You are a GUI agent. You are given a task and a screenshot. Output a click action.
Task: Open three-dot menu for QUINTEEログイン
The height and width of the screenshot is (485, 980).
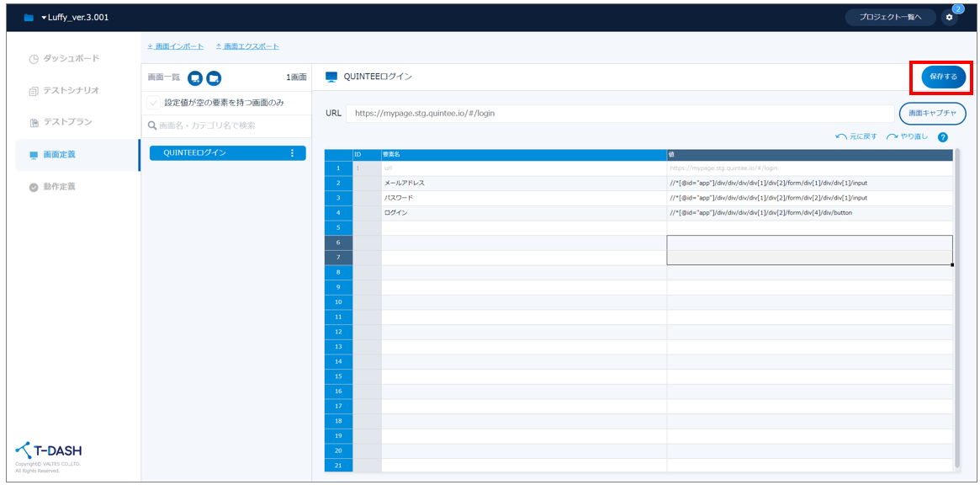(x=293, y=153)
